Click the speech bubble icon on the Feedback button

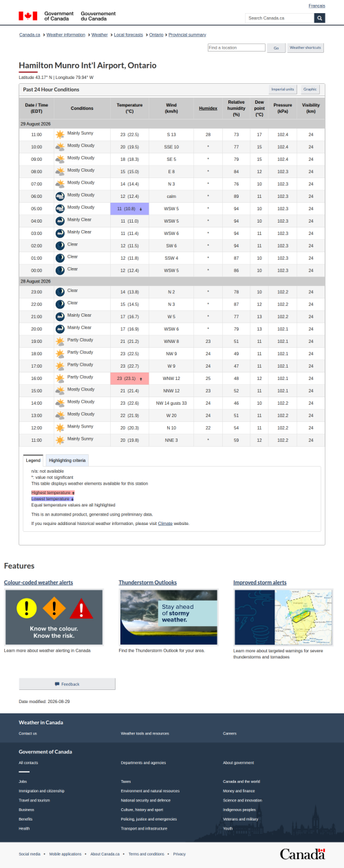coord(57,684)
